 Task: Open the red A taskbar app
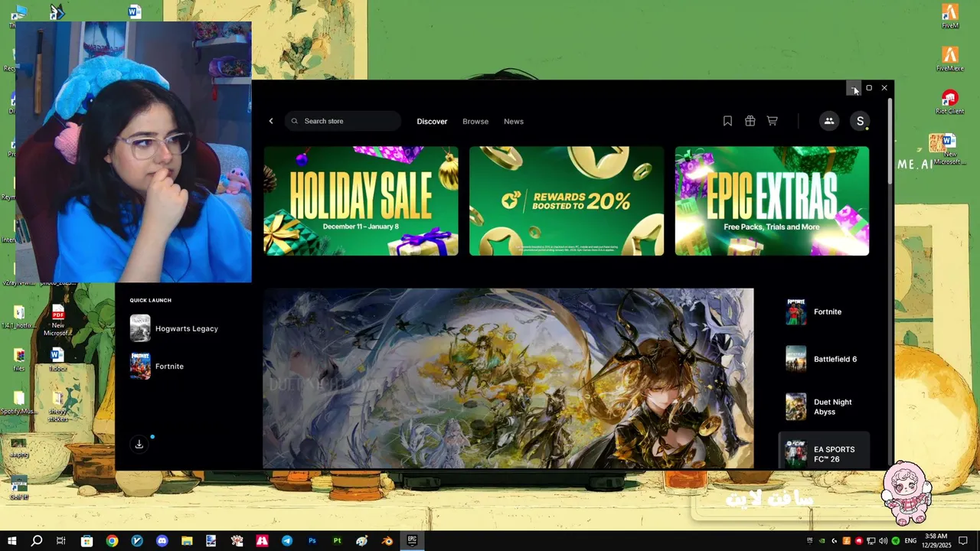coord(262,540)
